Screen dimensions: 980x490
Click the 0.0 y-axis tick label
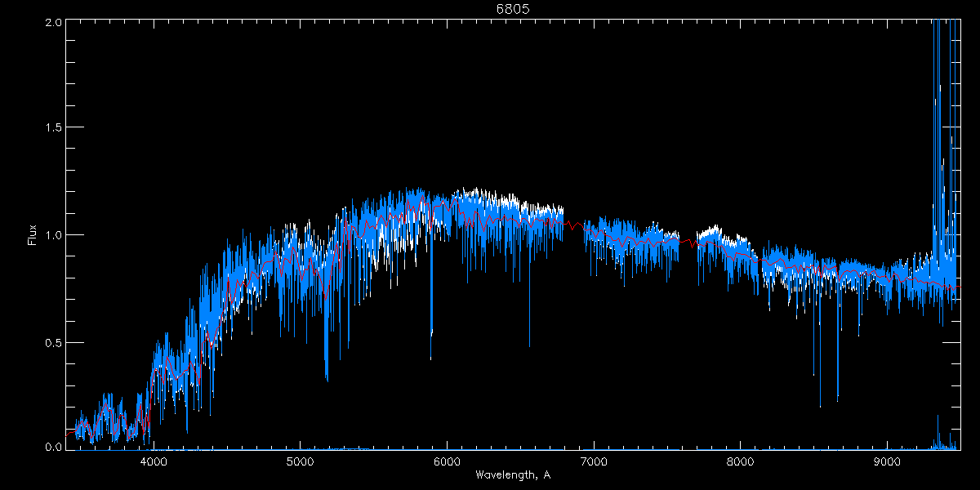click(x=54, y=448)
